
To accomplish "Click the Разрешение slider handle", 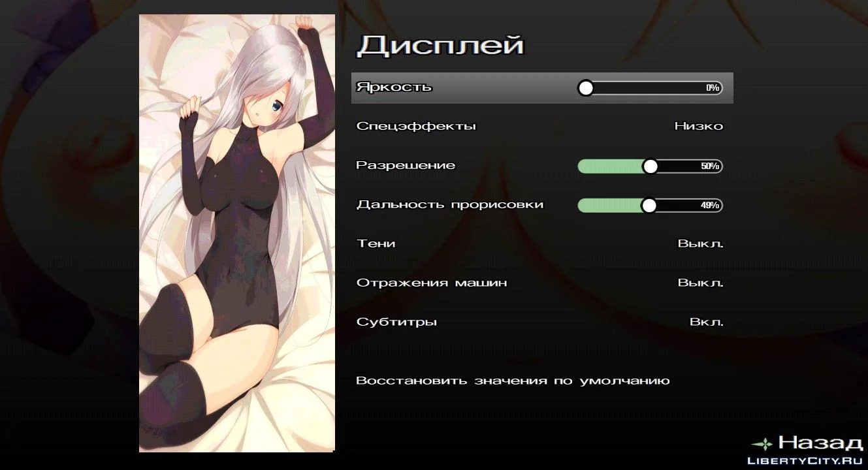I will pos(650,166).
